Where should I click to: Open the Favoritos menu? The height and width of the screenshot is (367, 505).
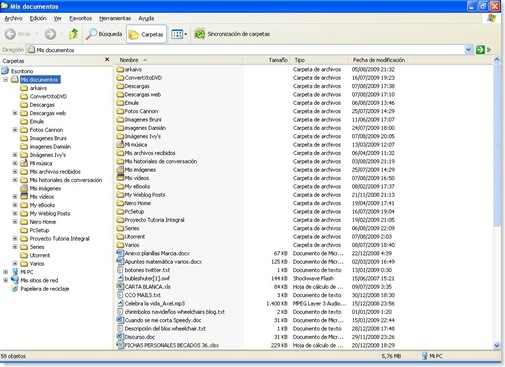tap(80, 18)
